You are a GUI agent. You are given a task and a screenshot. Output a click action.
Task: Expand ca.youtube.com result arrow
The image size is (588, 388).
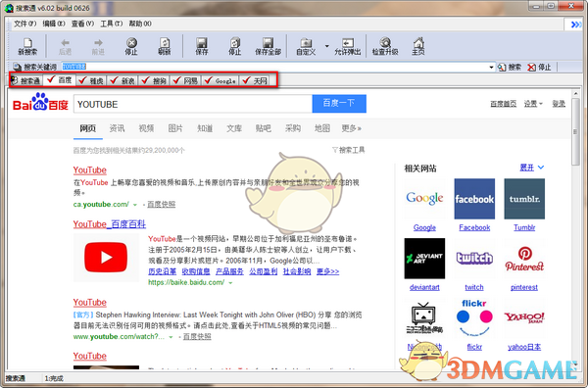coord(135,205)
